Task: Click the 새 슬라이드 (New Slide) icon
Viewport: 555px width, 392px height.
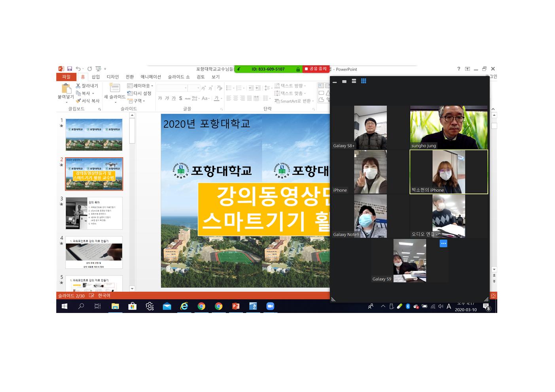Action: 114,88
